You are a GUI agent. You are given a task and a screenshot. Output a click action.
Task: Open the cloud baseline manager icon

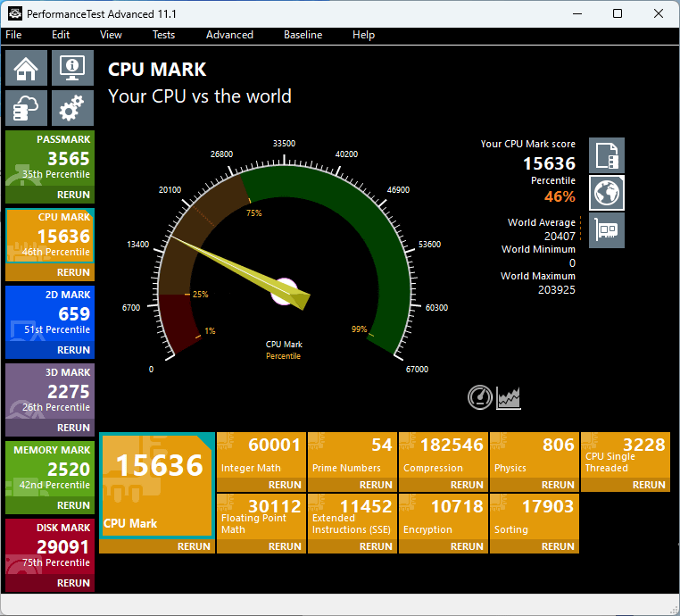(x=27, y=108)
